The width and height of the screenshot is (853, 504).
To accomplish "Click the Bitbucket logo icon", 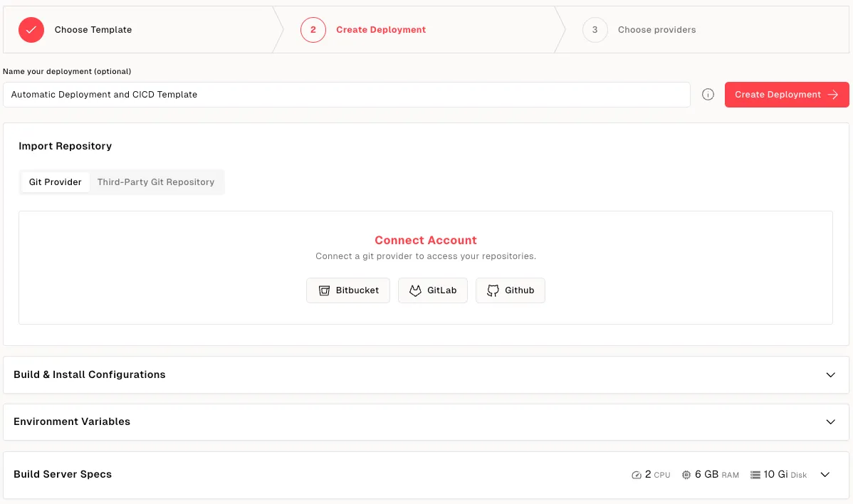I will pyautogui.click(x=325, y=290).
